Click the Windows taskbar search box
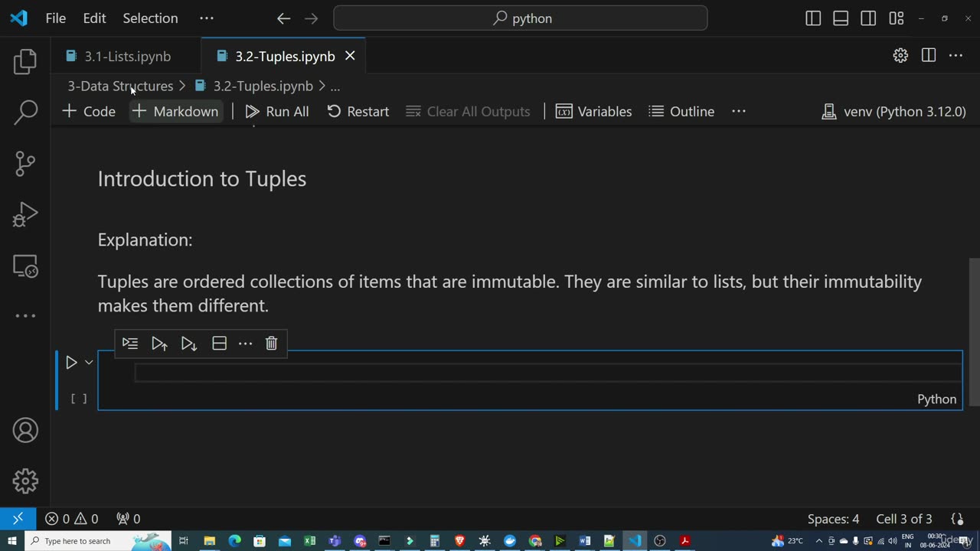Viewport: 980px width, 551px height. tap(99, 541)
